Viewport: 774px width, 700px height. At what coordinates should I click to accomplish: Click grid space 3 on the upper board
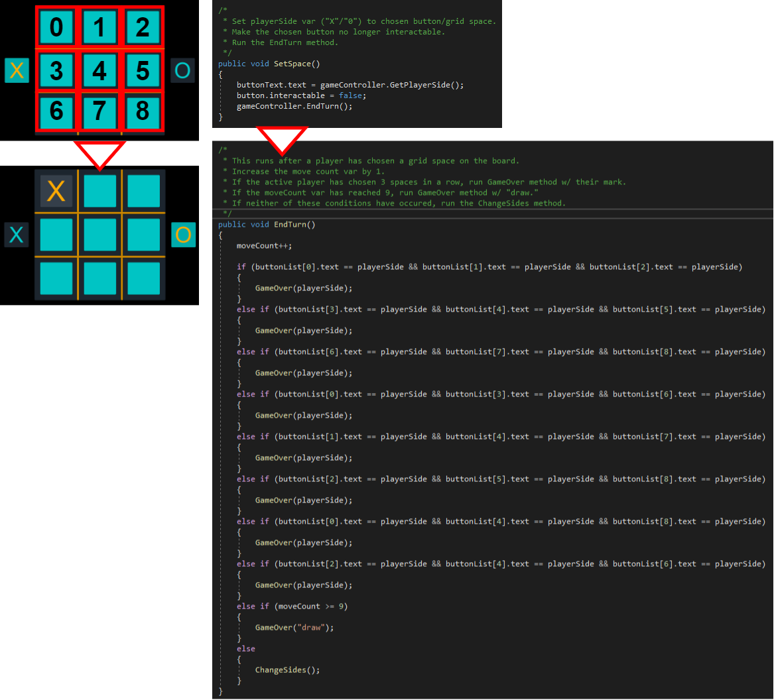point(56,70)
